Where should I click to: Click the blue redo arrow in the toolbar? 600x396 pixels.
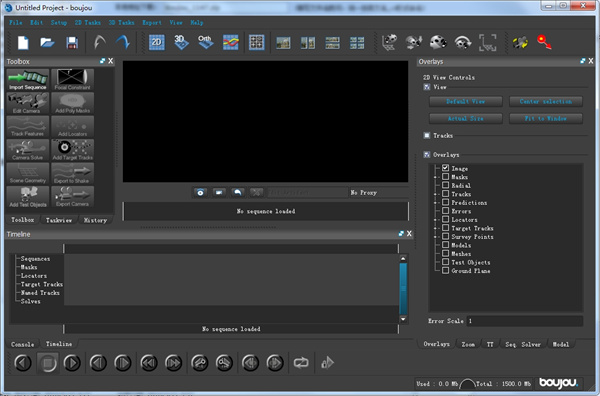123,42
